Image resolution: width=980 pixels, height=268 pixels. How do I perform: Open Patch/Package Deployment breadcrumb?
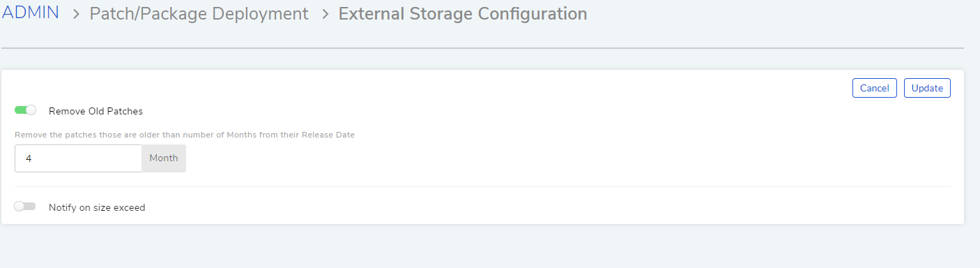point(199,14)
